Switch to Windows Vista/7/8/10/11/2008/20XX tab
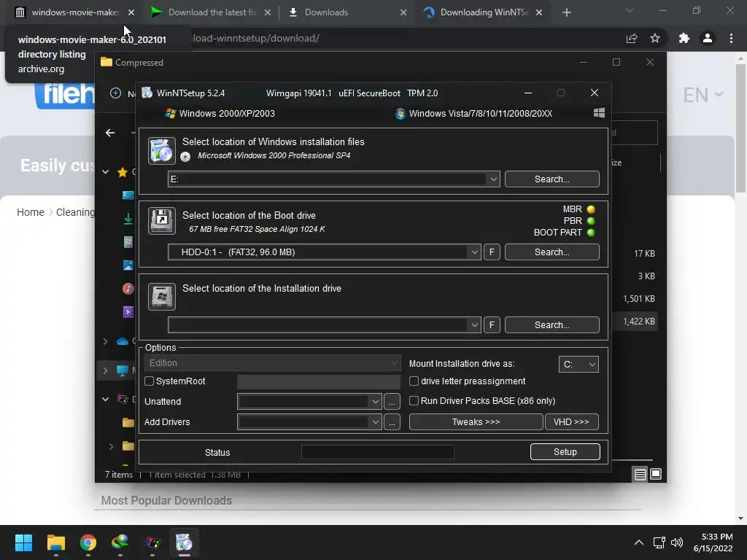The height and width of the screenshot is (560, 747). 474,113
